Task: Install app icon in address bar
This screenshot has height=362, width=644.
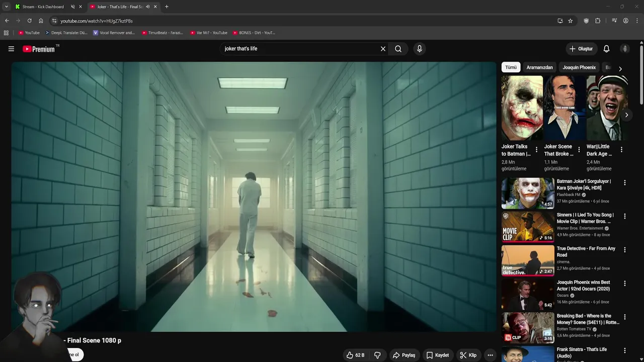Action: tap(560, 21)
